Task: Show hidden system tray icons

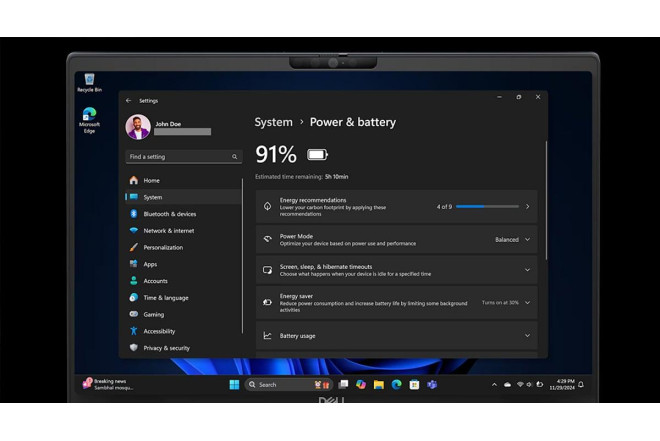Action: (494, 385)
